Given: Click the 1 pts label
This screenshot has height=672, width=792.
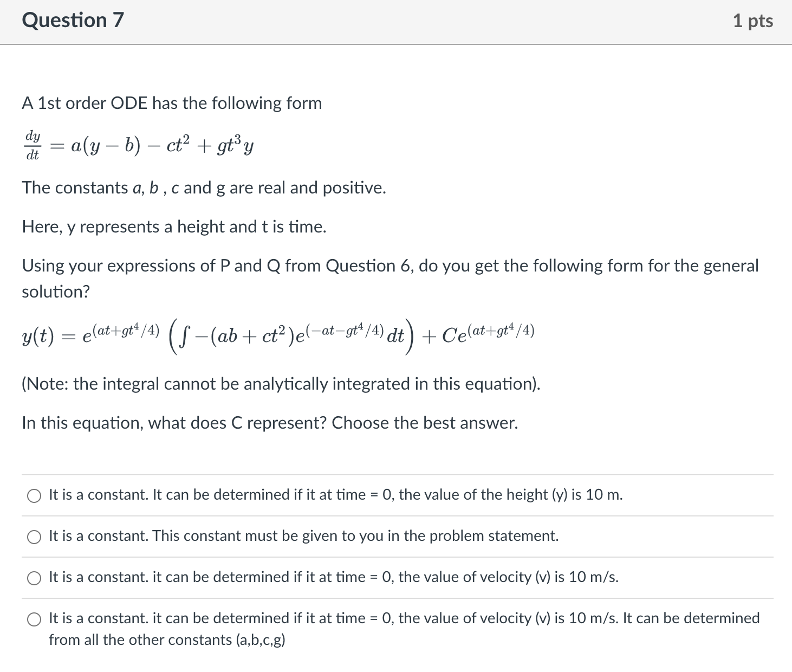Looking at the screenshot, I should (755, 20).
